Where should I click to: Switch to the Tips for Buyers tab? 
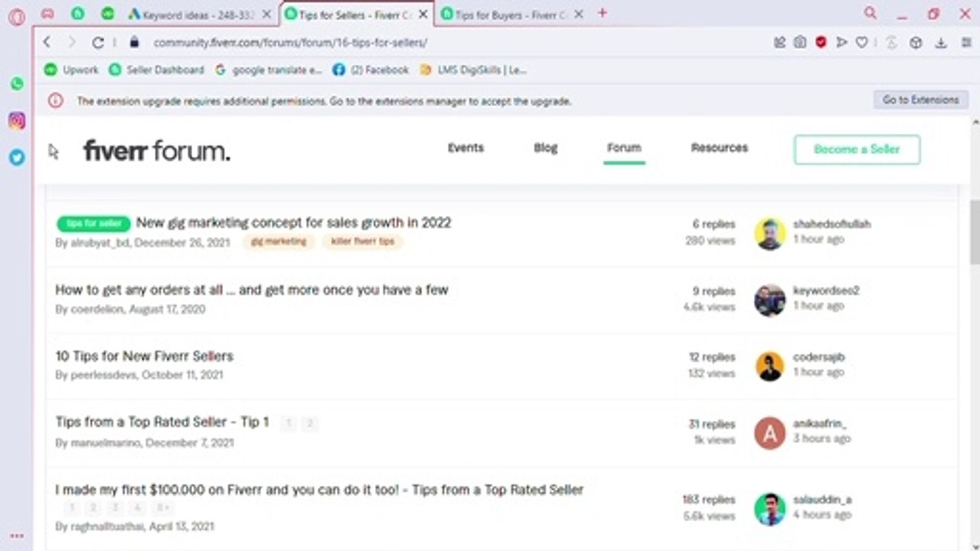point(511,14)
